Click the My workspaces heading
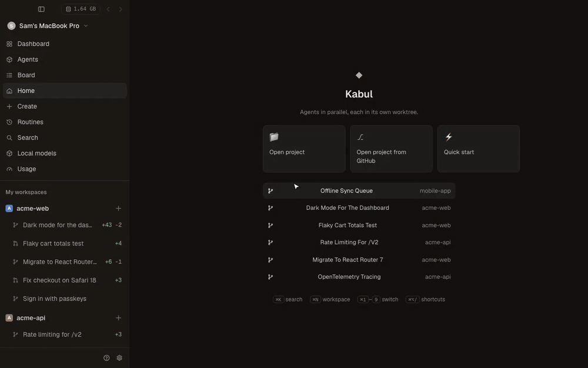 (x=26, y=193)
